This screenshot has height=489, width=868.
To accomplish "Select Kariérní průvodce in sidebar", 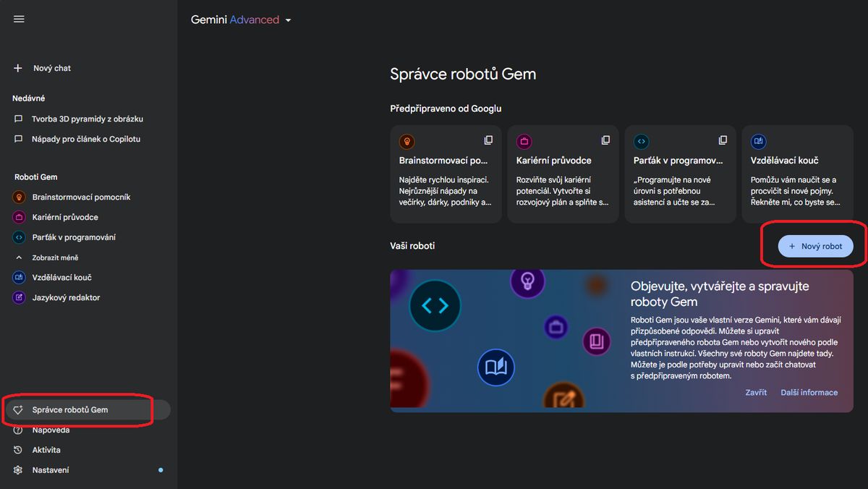I will tap(65, 217).
